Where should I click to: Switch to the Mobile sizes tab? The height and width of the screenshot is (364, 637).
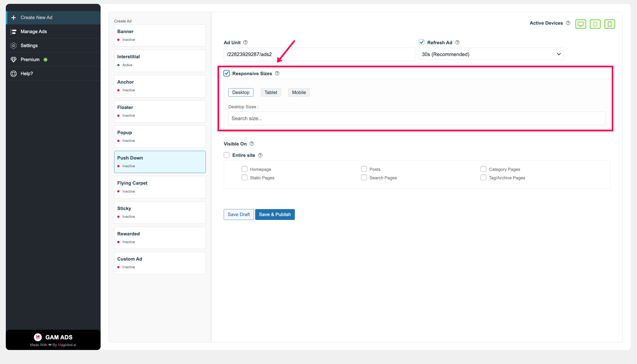tap(299, 93)
